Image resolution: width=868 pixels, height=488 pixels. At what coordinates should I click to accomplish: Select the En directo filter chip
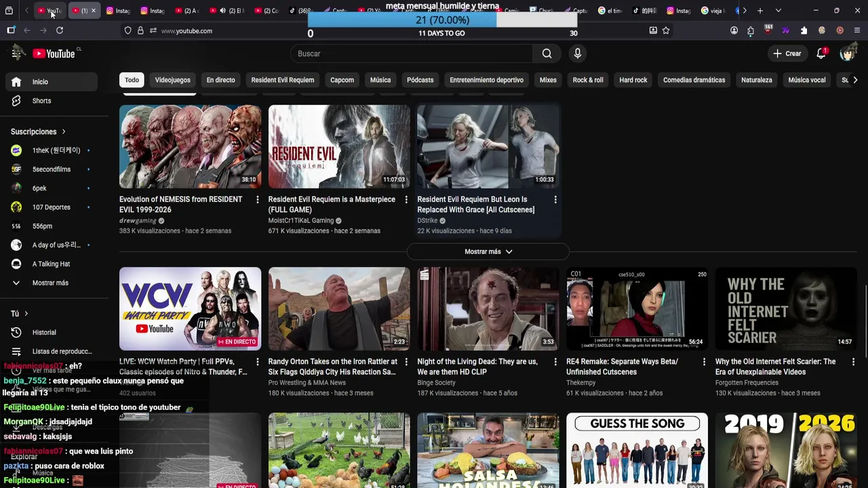tap(220, 80)
